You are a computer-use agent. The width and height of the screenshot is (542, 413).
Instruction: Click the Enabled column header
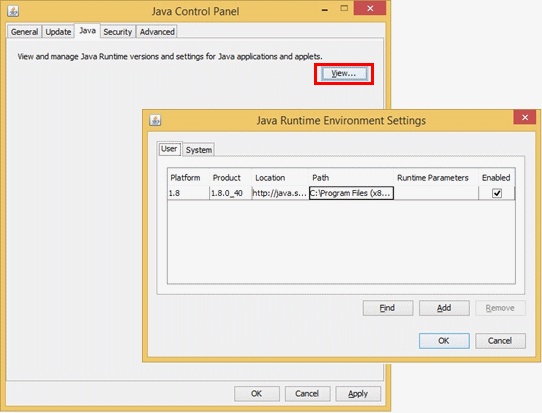[x=496, y=178]
